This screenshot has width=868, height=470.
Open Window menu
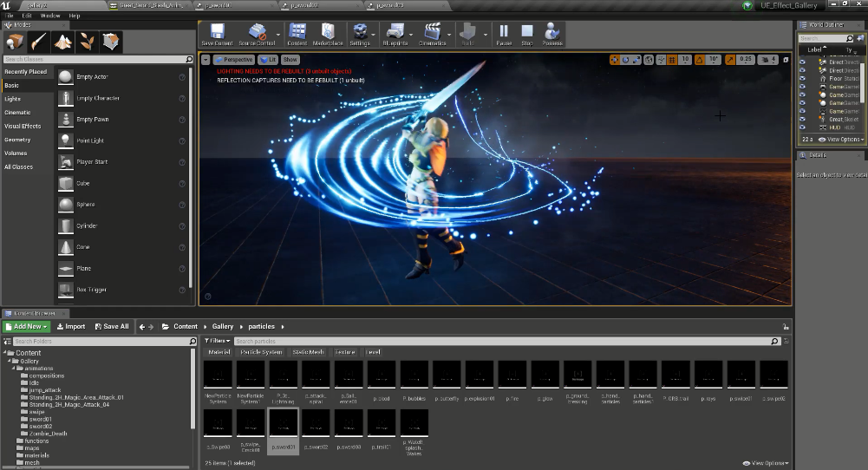pos(49,16)
